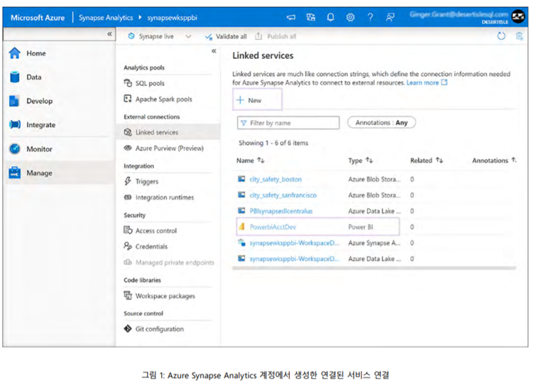Select the Manage hub

coord(58,173)
